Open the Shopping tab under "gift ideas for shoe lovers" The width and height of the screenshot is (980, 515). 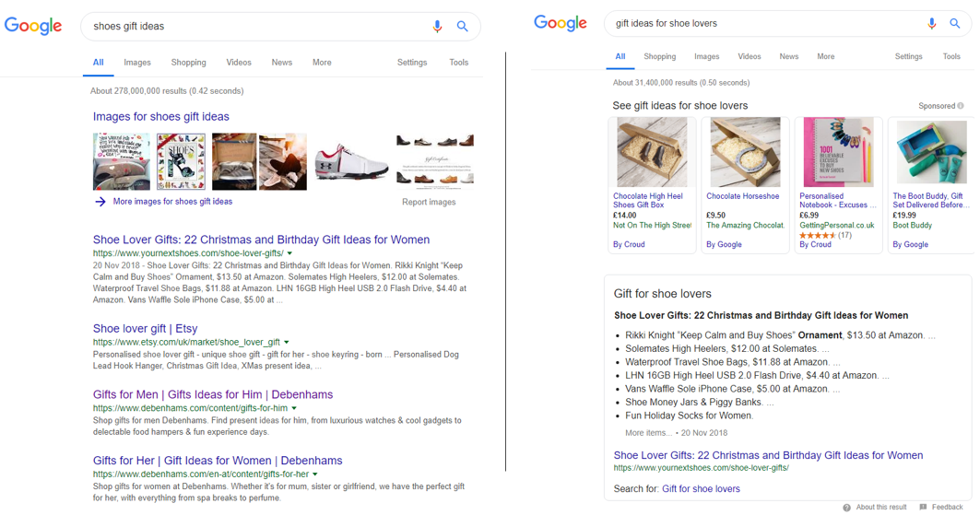tap(659, 56)
